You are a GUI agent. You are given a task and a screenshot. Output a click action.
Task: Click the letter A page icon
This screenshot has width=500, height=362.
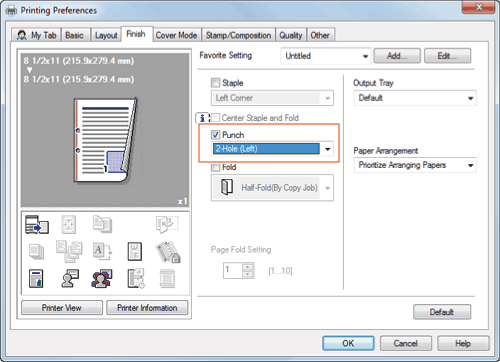pos(102,252)
